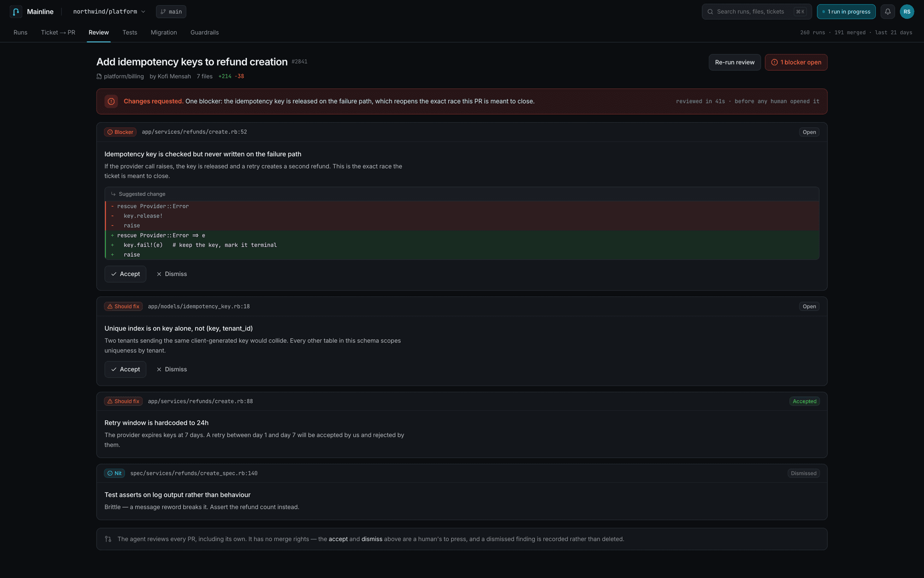Image resolution: width=924 pixels, height=578 pixels.
Task: Open file path app/services/refunds/create.rb:88
Action: [x=200, y=401]
